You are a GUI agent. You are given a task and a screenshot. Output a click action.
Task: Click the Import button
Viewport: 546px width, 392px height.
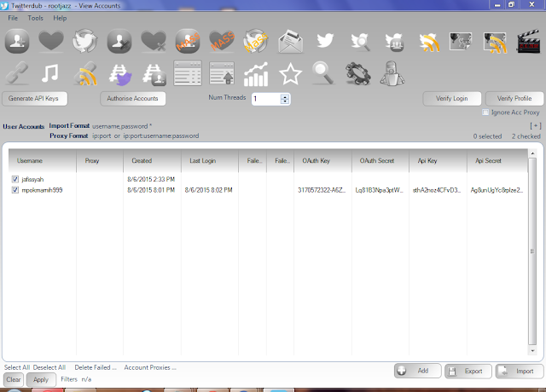click(x=520, y=371)
